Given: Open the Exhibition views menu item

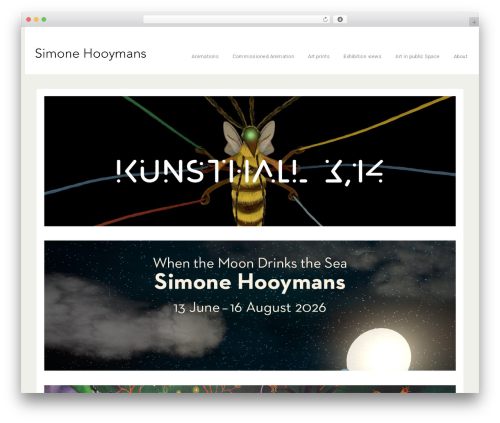Looking at the screenshot, I should tap(362, 56).
